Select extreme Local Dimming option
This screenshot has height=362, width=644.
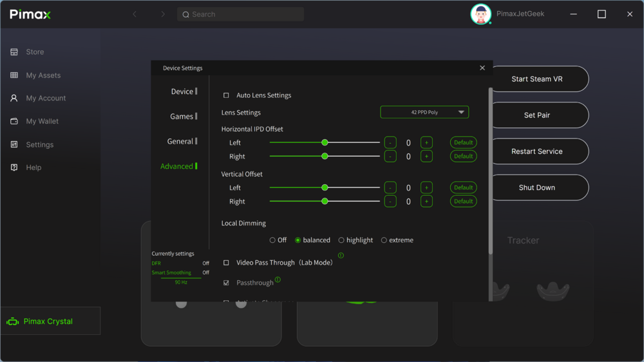(x=384, y=240)
